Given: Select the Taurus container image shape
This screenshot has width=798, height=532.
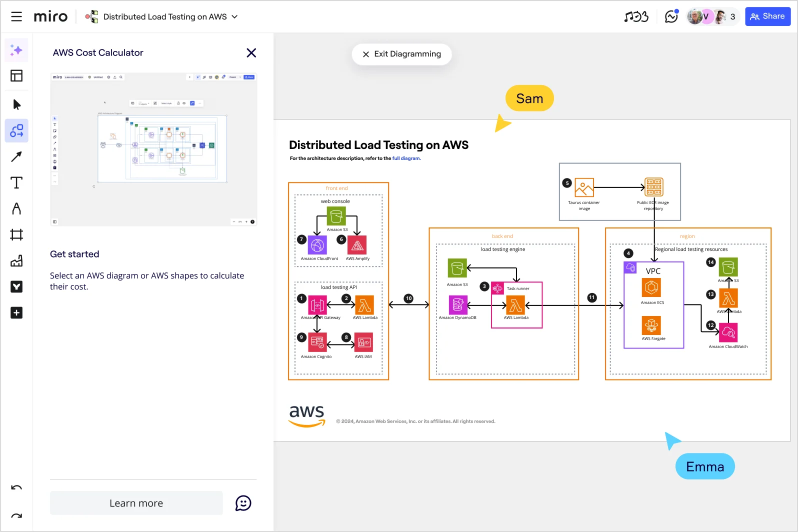Looking at the screenshot, I should (x=584, y=187).
